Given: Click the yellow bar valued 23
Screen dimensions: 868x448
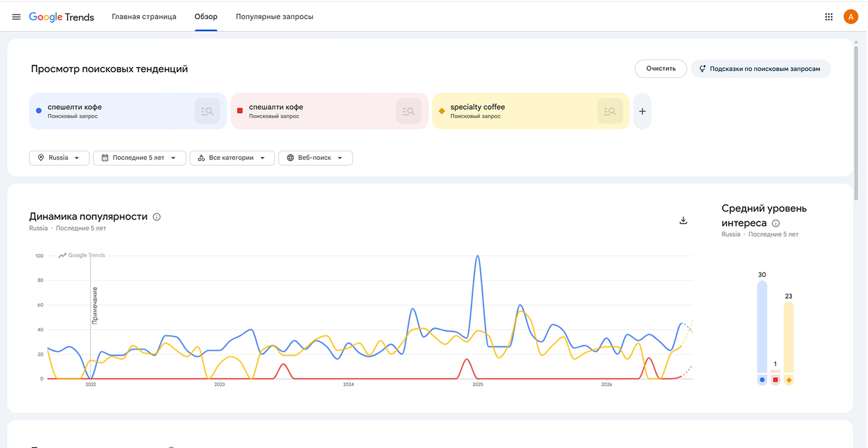Looking at the screenshot, I should coord(789,338).
